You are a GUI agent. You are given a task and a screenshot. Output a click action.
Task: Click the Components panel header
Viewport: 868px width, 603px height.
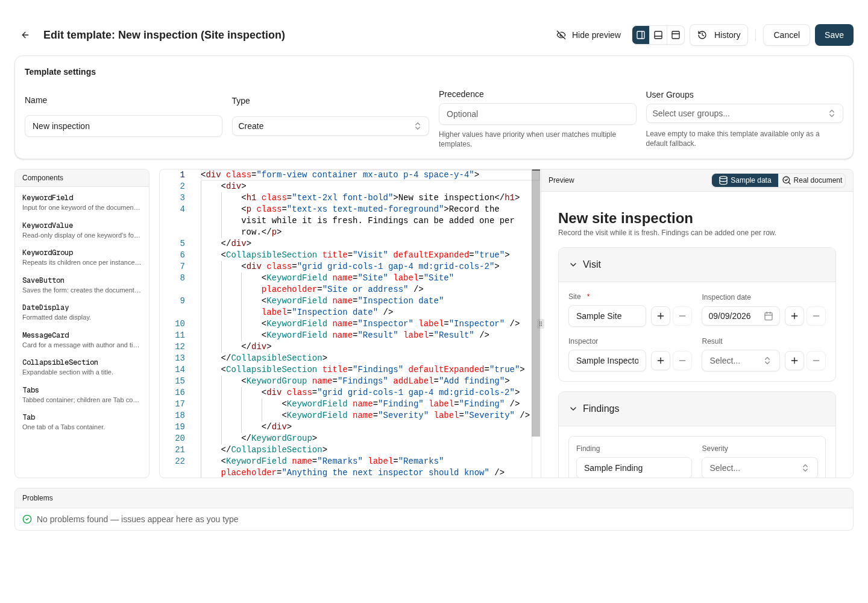tap(82, 178)
